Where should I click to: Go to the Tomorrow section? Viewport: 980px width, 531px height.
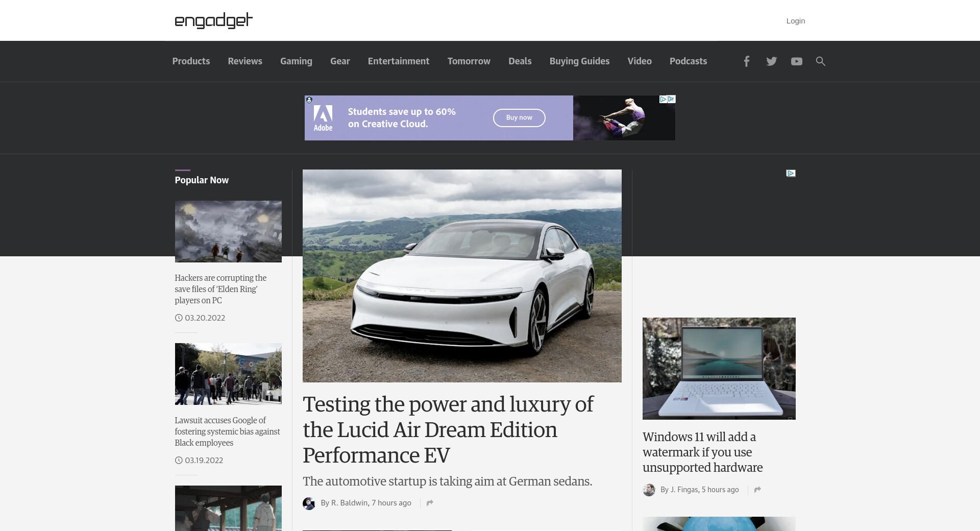(x=469, y=61)
